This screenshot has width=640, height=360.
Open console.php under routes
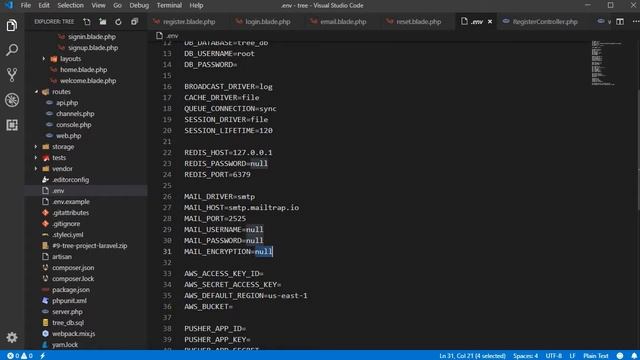(73, 125)
